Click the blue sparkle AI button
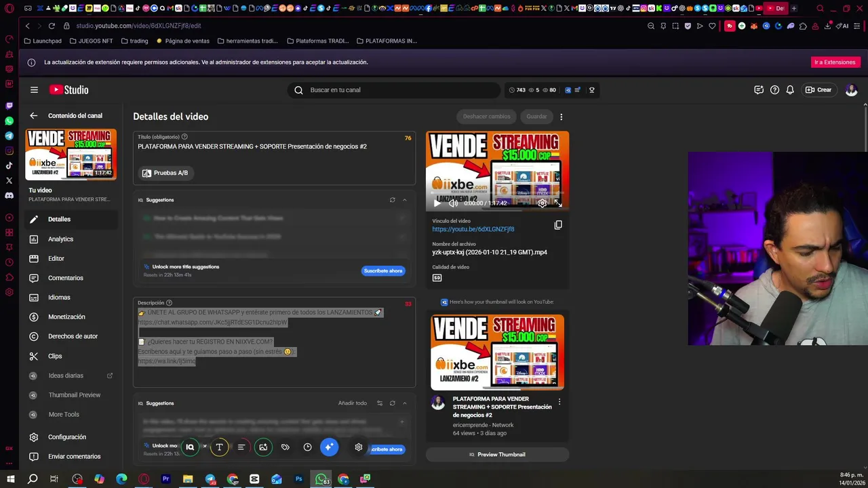The height and width of the screenshot is (488, 868). (x=329, y=447)
